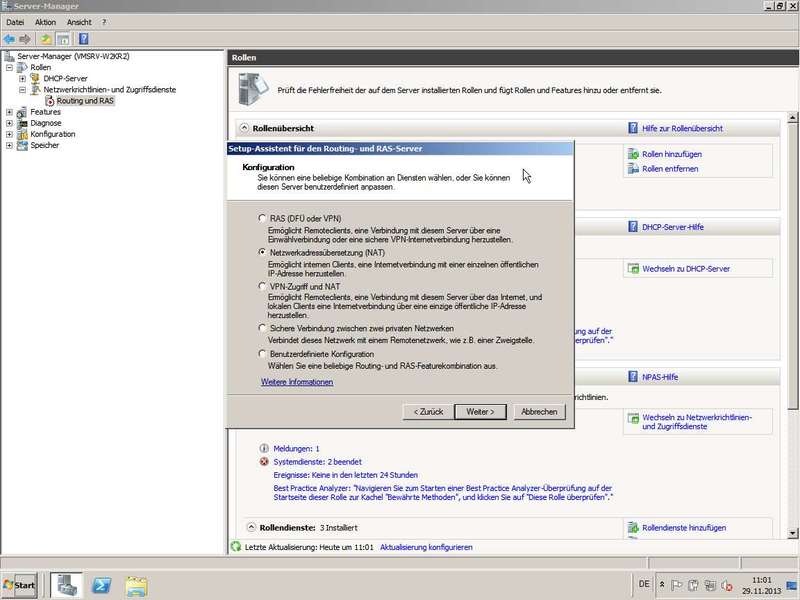800x600 pixels.
Task: Click the up-folder toolbar icon
Action: coord(46,39)
